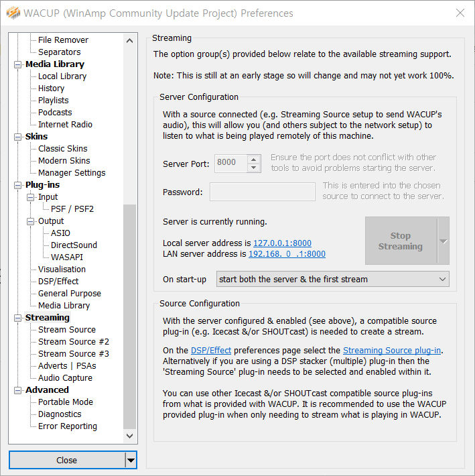Open Stream Source #3 preferences
The width and height of the screenshot is (475, 476).
[x=74, y=354]
